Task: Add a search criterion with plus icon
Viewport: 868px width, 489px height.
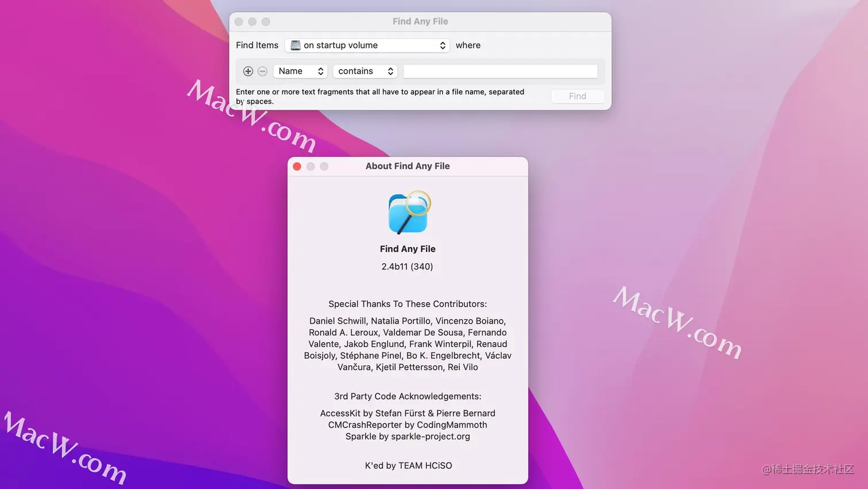Action: (248, 71)
